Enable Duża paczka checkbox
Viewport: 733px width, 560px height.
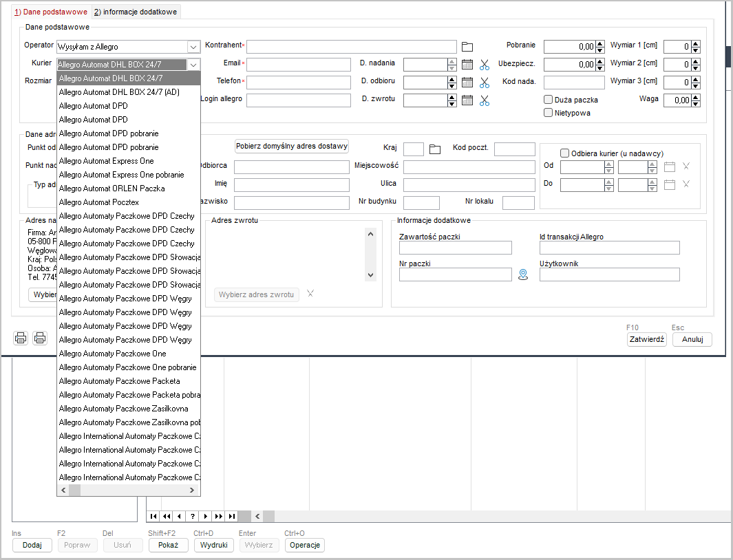(549, 100)
